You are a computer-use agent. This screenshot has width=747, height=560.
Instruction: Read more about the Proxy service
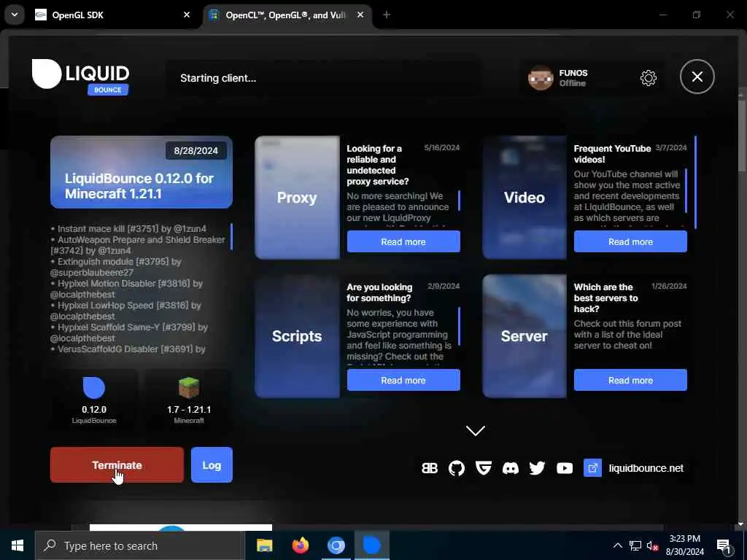point(403,241)
